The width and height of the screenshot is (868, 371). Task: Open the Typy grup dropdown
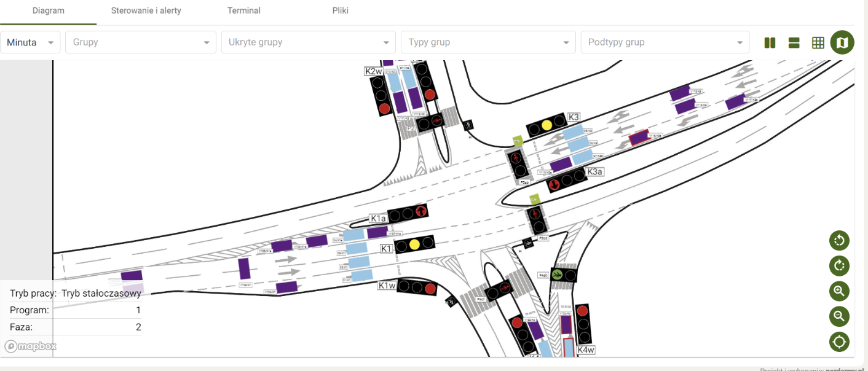coord(487,42)
